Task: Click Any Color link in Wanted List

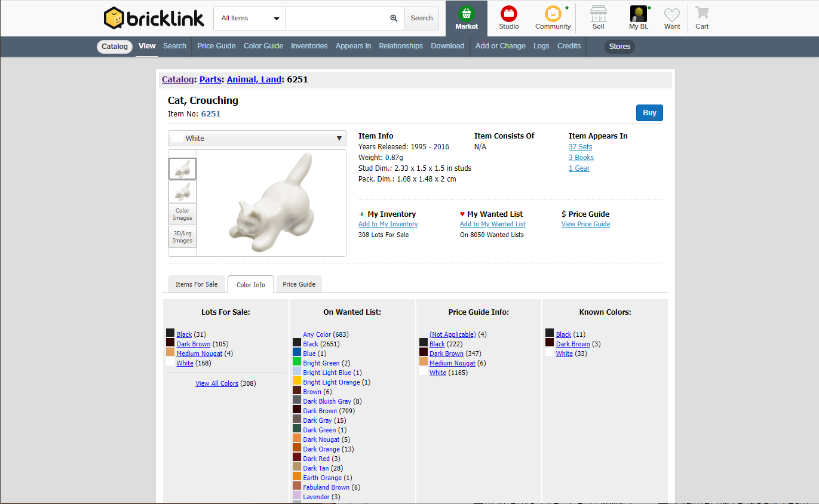Action: (317, 334)
